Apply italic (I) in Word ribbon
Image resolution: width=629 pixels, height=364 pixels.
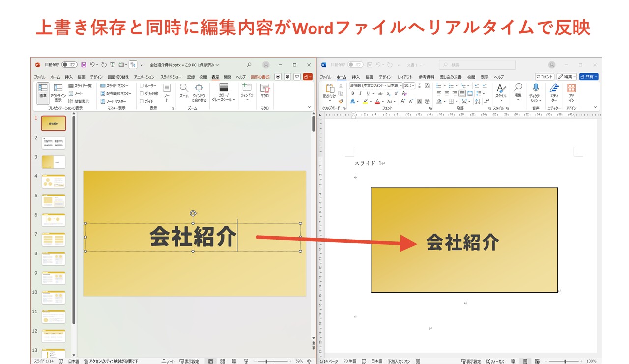click(360, 93)
